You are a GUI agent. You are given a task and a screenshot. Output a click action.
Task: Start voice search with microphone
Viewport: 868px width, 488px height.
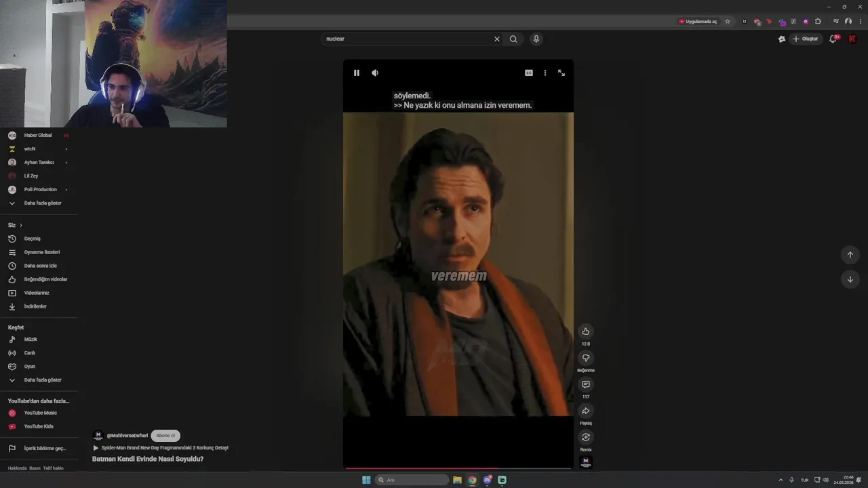tap(536, 39)
